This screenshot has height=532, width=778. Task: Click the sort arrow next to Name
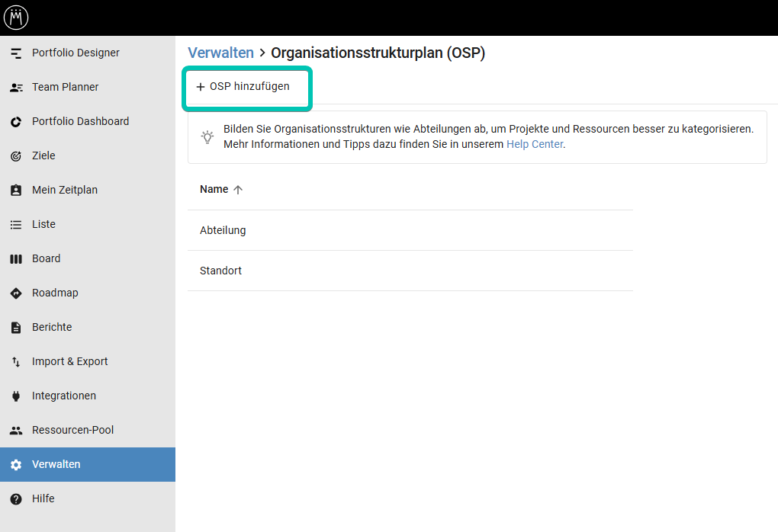click(x=238, y=190)
